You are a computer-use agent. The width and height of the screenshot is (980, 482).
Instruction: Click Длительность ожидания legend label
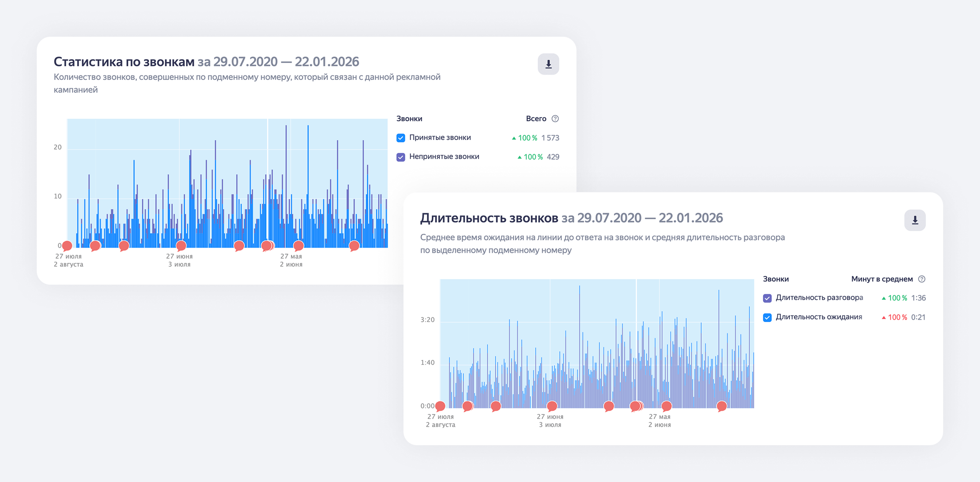pos(819,317)
